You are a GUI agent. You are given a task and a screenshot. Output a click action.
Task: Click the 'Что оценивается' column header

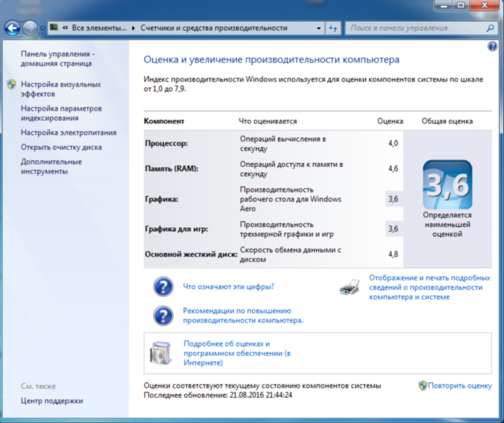[x=268, y=121]
